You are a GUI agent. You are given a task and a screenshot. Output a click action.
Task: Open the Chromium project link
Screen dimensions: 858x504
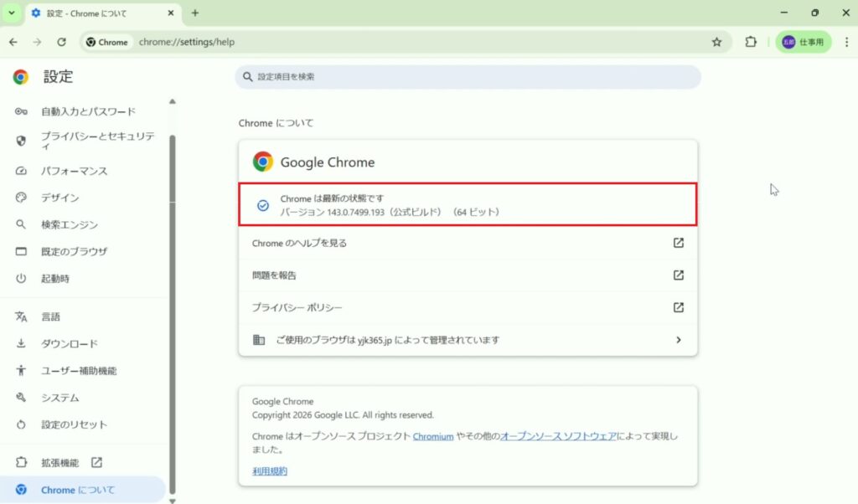coord(433,436)
